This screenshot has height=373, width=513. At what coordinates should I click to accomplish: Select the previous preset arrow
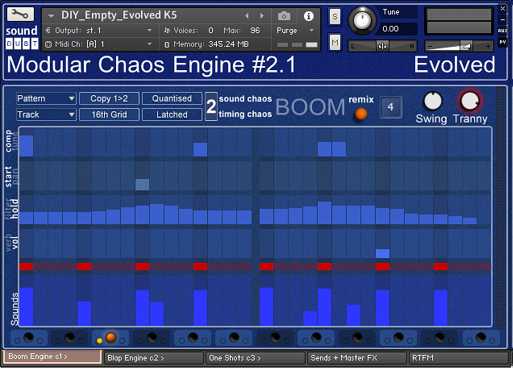coord(247,16)
